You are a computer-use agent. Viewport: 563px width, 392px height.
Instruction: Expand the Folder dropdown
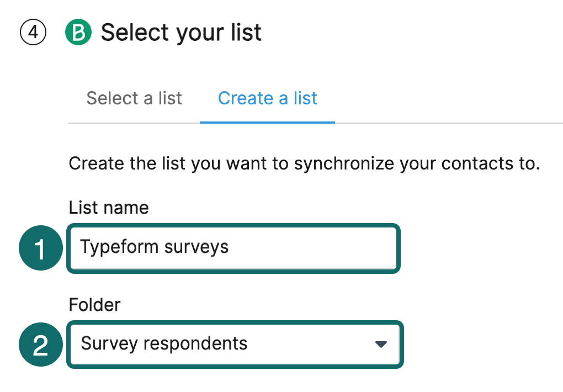tap(235, 345)
